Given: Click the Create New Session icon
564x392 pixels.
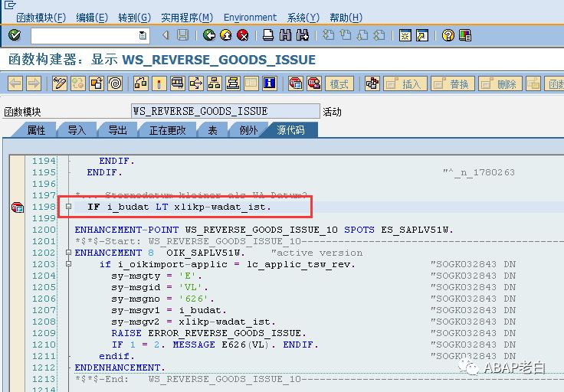Looking at the screenshot, I should (405, 35).
